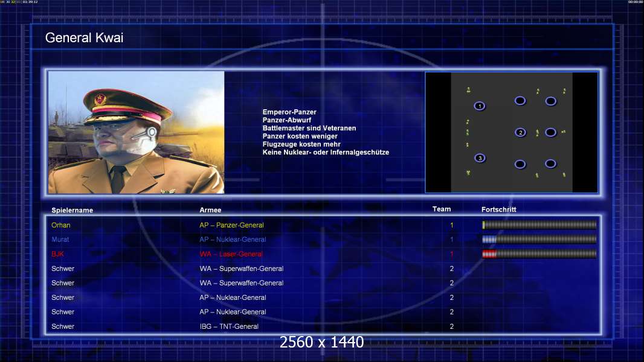Select start position 1 on the minimap
This screenshot has height=362, width=644.
tap(479, 106)
